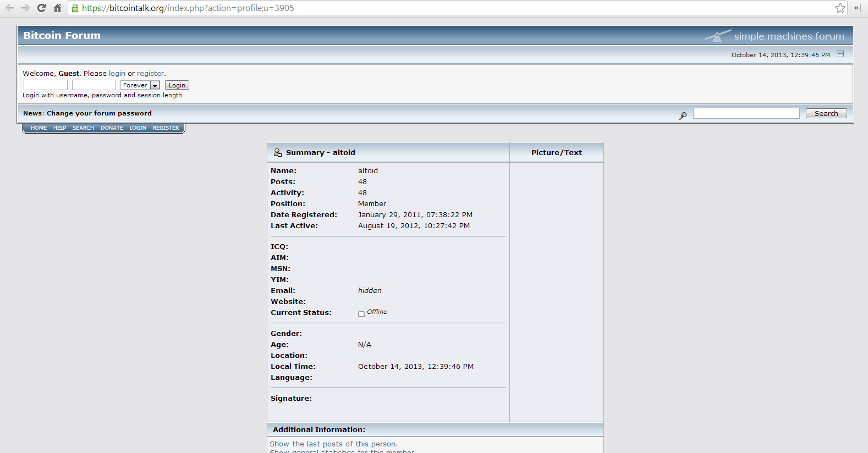Click the header date October 14, 2013
This screenshot has height=453, width=868.
tap(781, 55)
